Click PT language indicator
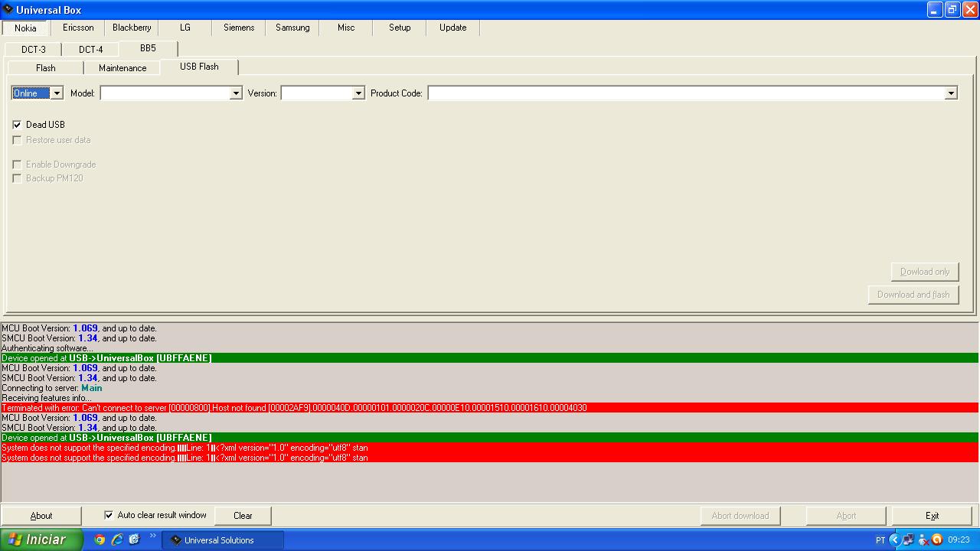 pos(880,540)
